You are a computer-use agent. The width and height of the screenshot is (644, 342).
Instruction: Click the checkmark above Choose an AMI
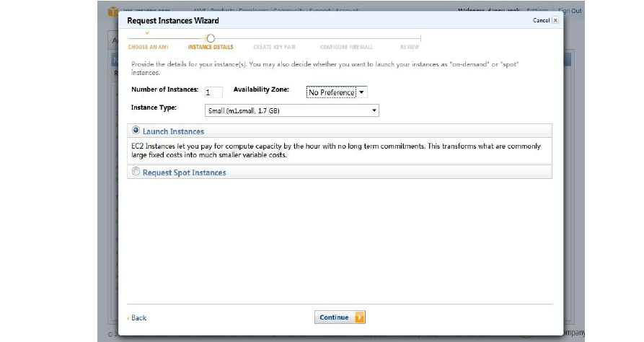point(148,32)
